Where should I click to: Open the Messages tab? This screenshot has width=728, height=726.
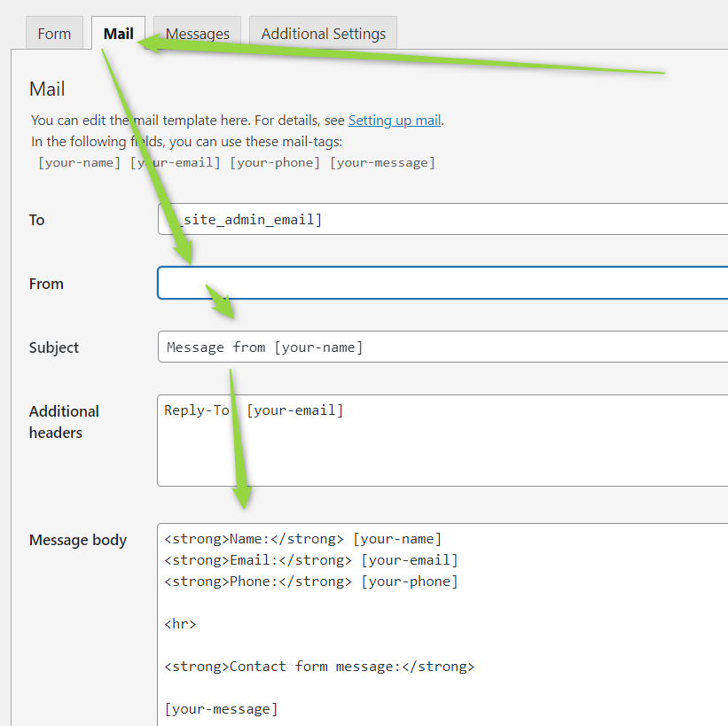(x=197, y=34)
